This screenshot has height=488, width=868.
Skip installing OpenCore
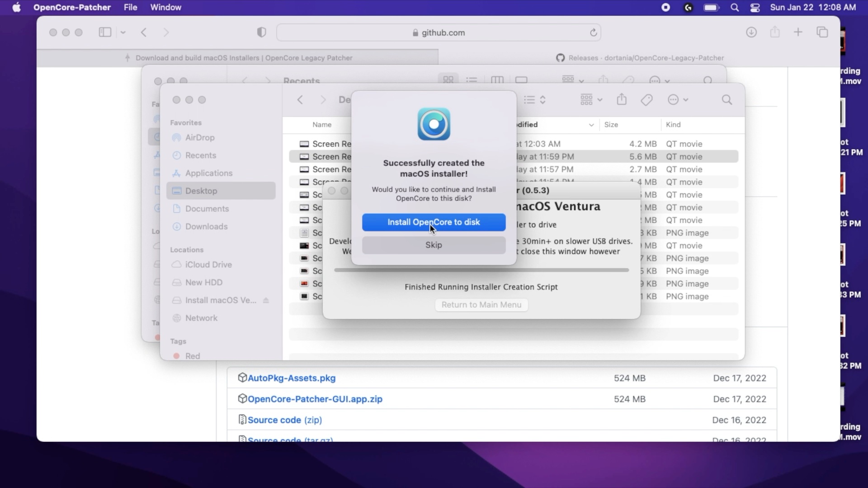pos(434,245)
